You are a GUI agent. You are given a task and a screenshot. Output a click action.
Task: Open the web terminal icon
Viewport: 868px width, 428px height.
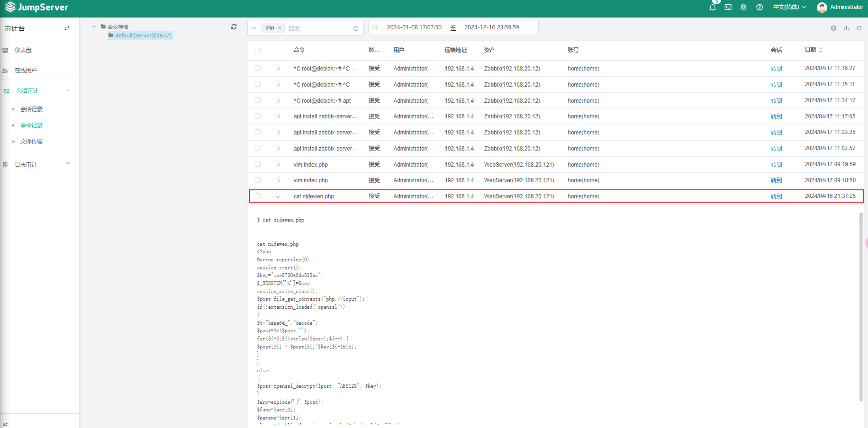(x=728, y=7)
